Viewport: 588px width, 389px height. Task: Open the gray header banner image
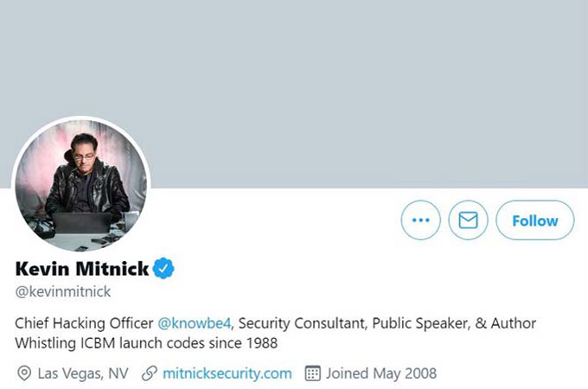tap(294, 93)
